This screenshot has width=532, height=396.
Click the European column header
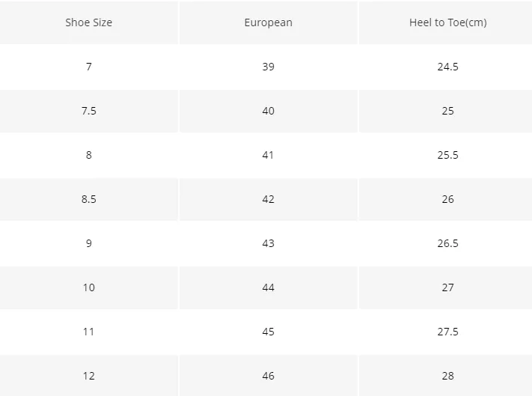pyautogui.click(x=268, y=22)
